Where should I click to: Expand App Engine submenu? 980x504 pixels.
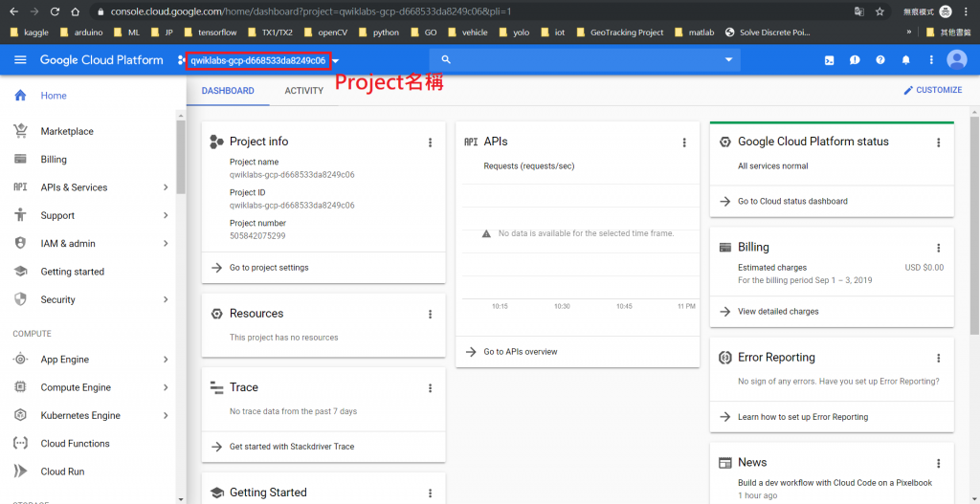(166, 360)
